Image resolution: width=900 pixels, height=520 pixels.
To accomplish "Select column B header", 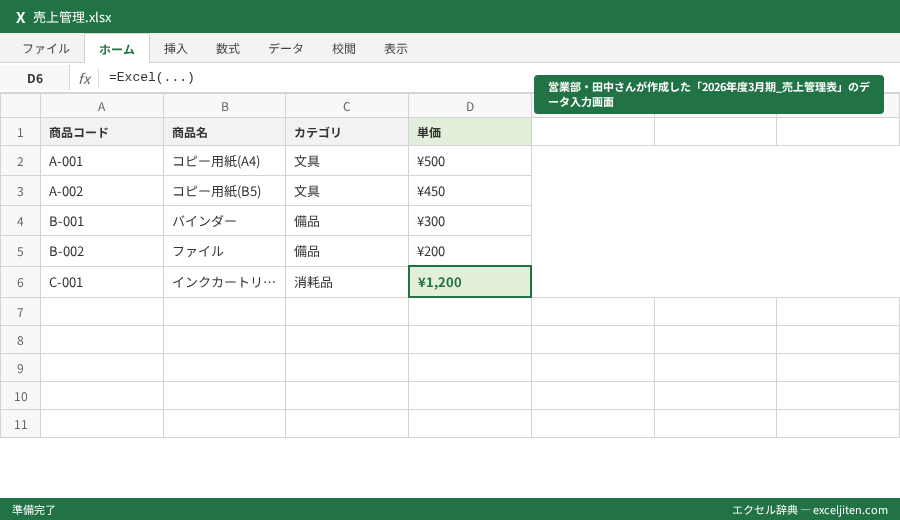I will pos(224,106).
